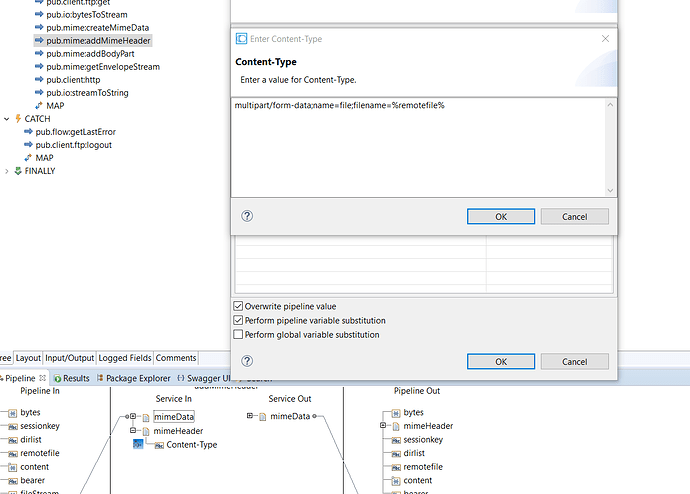Click the pub.io:streamToString step arrow icon

39,92
